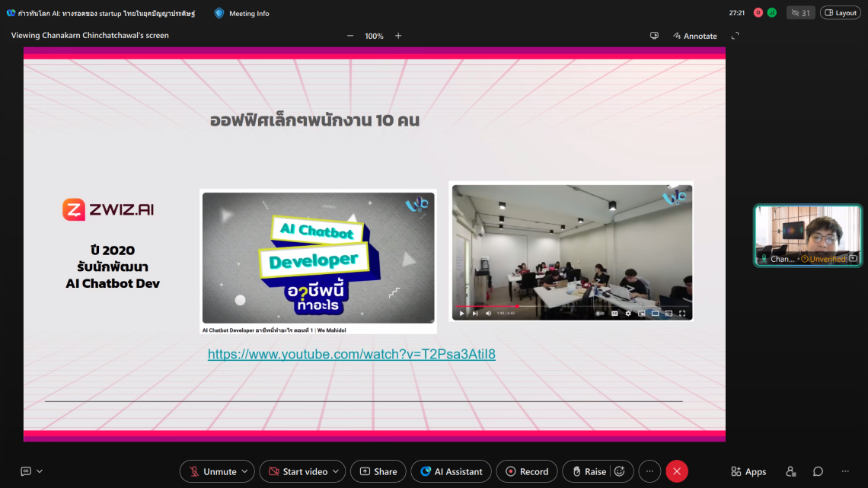Open the Apps panel
Image resolution: width=868 pixels, height=488 pixels.
748,471
